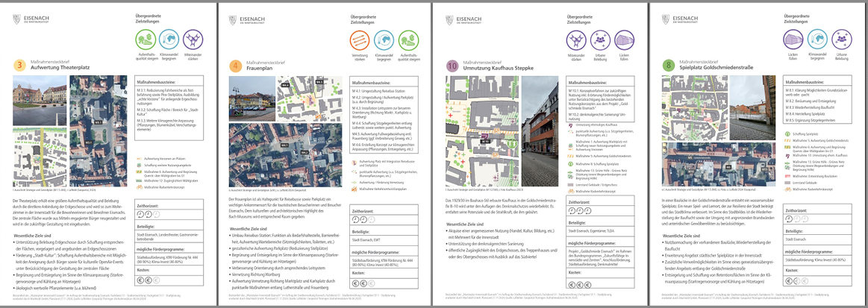Click purple Miteinander stärken icon on Theaterplatz page
This screenshot has height=308, width=868.
click(192, 40)
